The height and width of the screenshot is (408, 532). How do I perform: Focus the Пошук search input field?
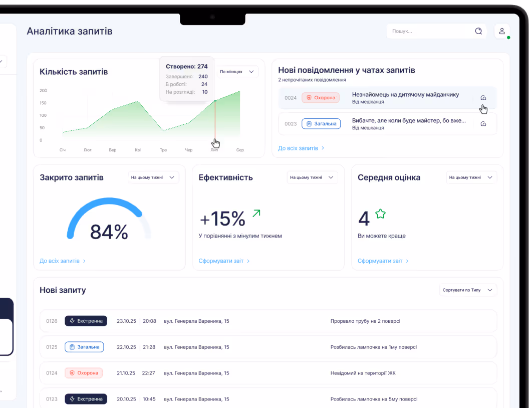pos(431,31)
